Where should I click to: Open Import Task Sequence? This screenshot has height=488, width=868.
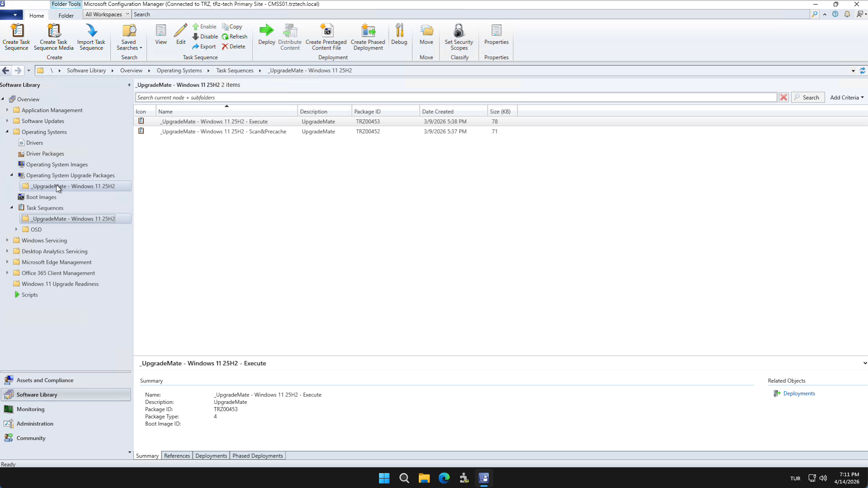pyautogui.click(x=91, y=37)
